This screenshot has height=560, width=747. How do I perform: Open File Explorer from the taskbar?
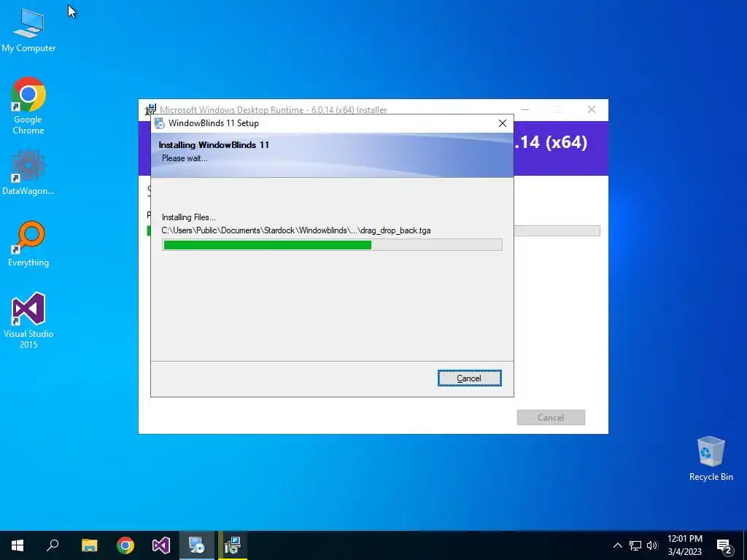click(89, 545)
